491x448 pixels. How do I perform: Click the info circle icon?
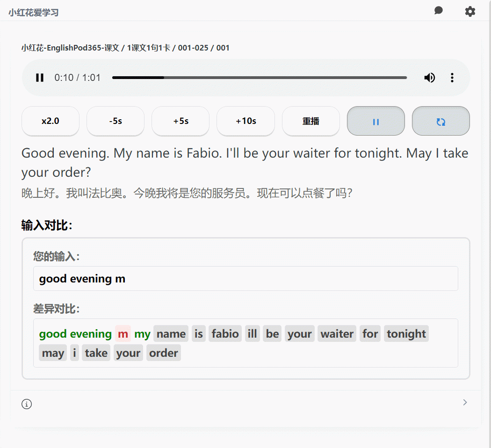[27, 404]
